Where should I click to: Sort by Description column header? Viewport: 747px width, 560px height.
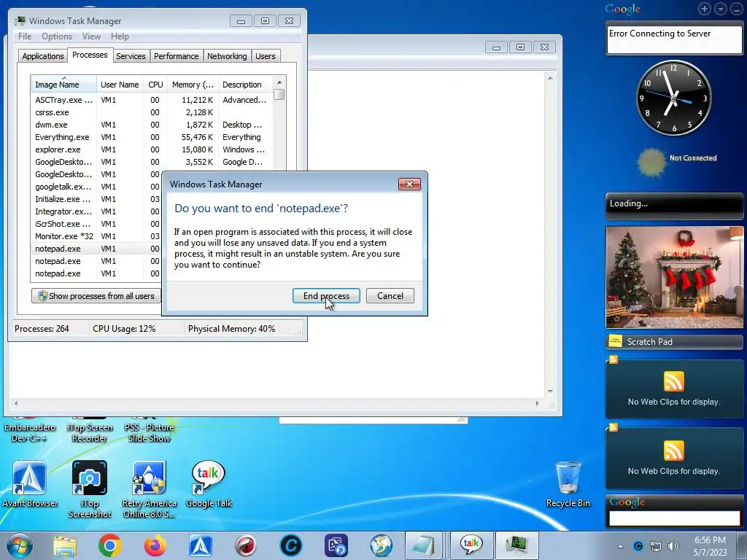pyautogui.click(x=245, y=85)
